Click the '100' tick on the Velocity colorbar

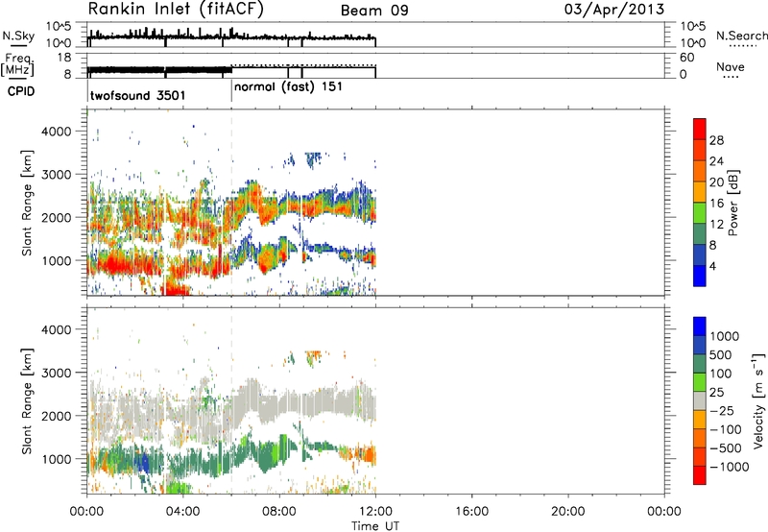click(x=721, y=374)
